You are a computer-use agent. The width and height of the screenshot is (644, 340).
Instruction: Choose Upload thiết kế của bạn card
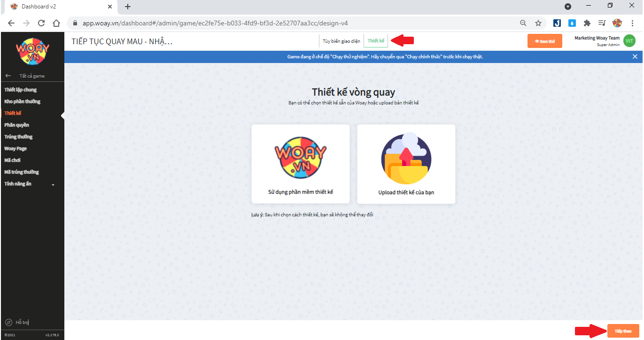406,164
